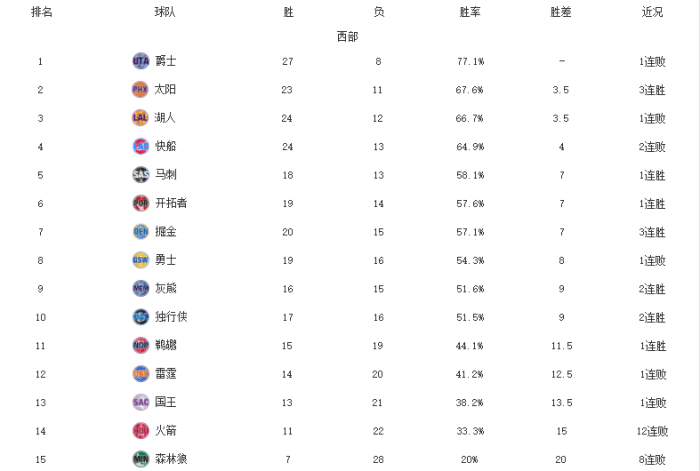Click the Grizzlies (灰熊) team logo

coord(140,289)
